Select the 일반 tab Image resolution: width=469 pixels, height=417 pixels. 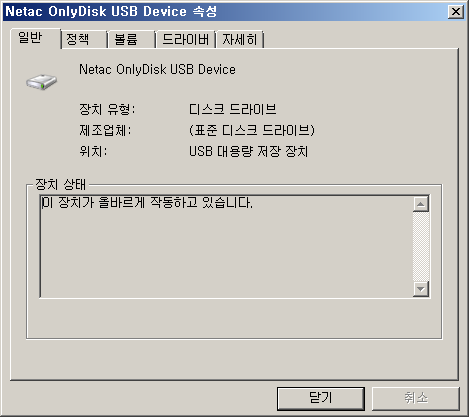coord(36,38)
